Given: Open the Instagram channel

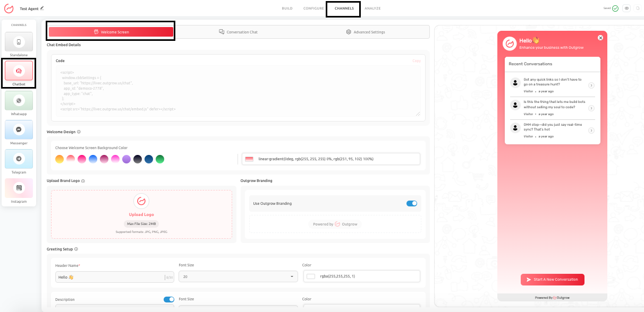Looking at the screenshot, I should pos(19,188).
